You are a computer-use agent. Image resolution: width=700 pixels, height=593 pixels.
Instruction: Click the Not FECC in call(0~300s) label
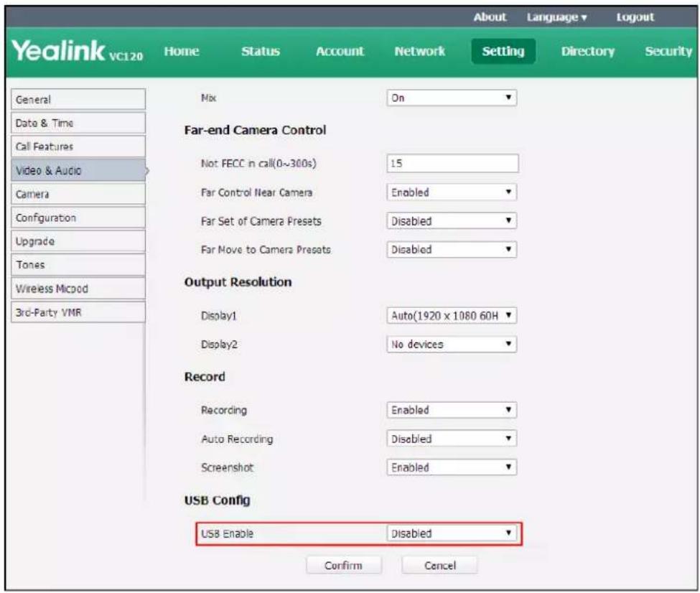258,164
